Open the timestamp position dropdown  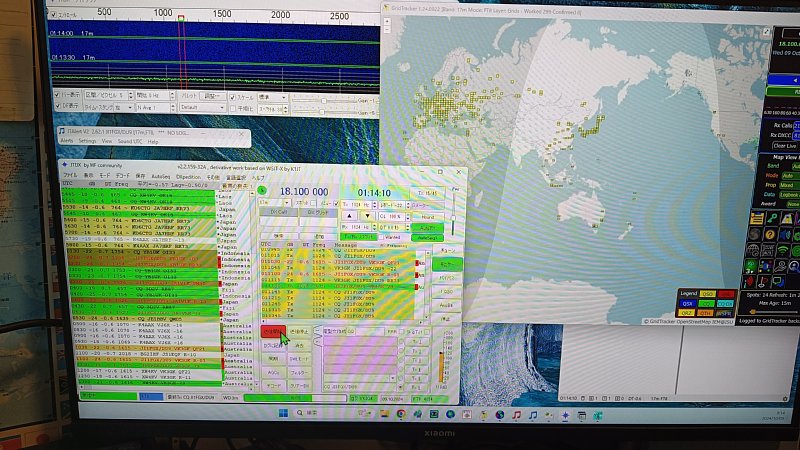pos(123,108)
